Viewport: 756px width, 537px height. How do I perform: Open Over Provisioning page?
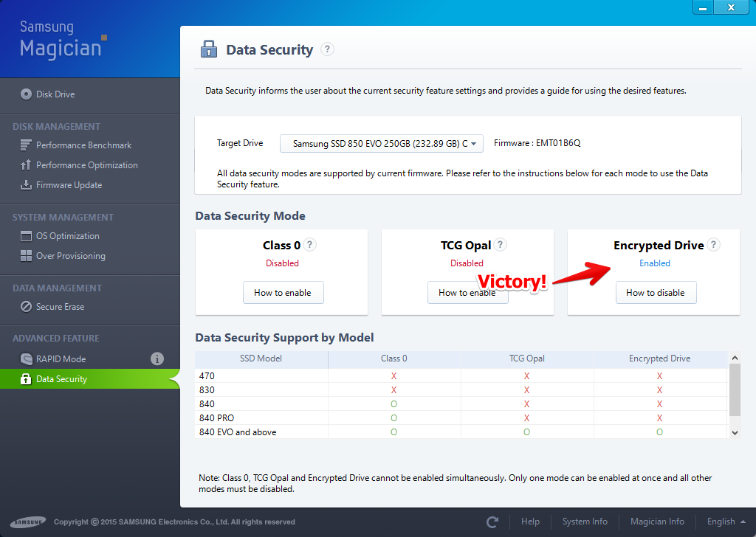[x=71, y=256]
